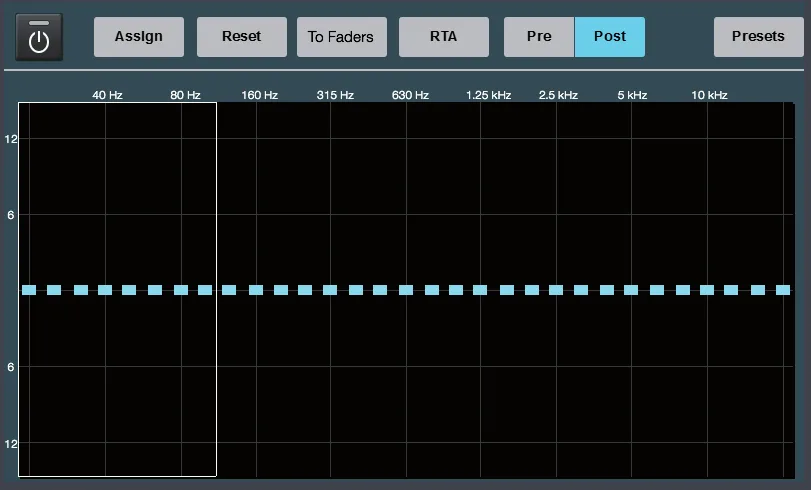This screenshot has height=490, width=811.
Task: Select the 80 Hz band slider handle
Action: [181, 290]
